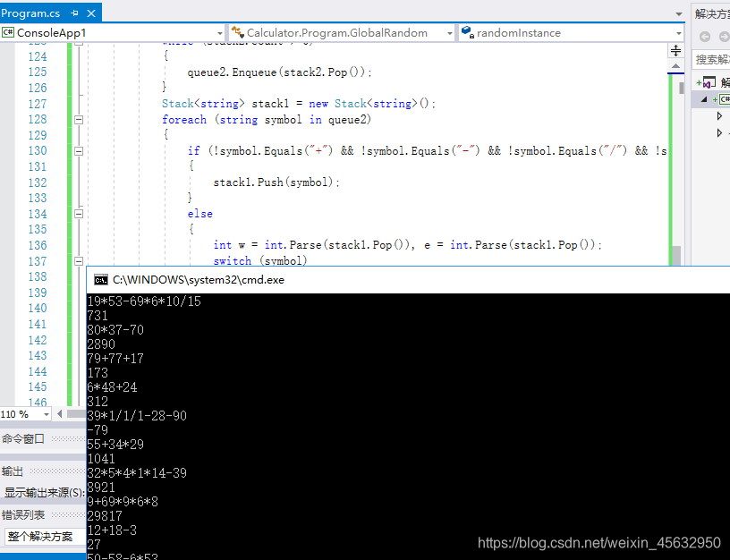Collapse the switch block on line 137

pos(79,261)
